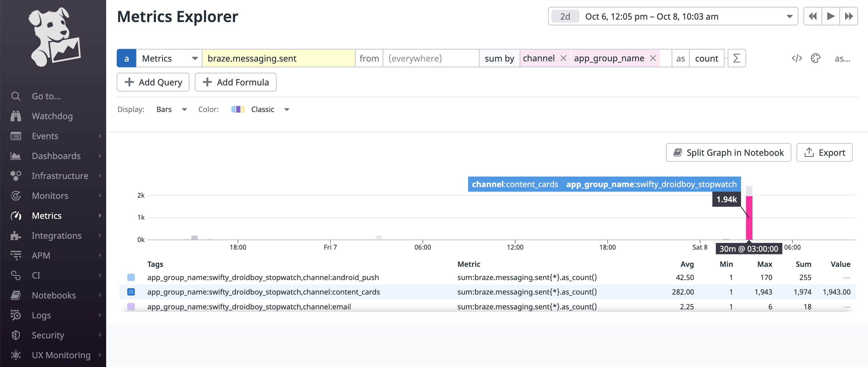This screenshot has height=367, width=868.
Task: Open Monitors in sidebar menu
Action: (x=50, y=196)
